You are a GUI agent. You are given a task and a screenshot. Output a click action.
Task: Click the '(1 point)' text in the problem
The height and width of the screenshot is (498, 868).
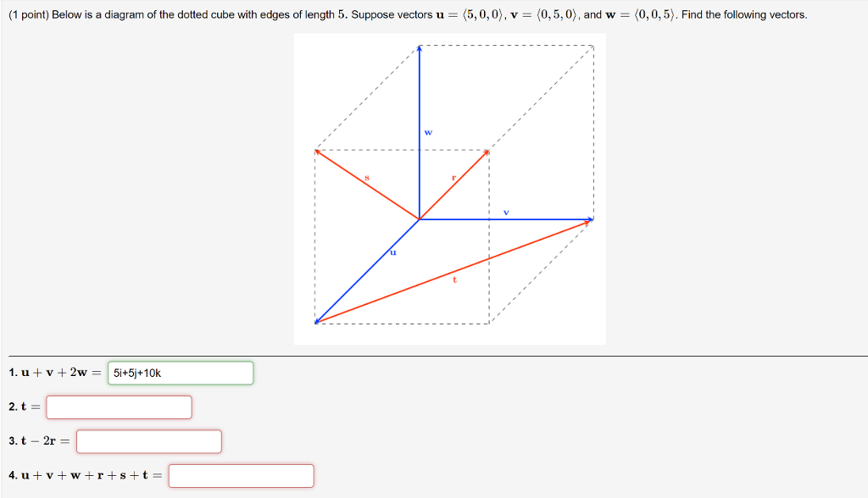coord(28,15)
